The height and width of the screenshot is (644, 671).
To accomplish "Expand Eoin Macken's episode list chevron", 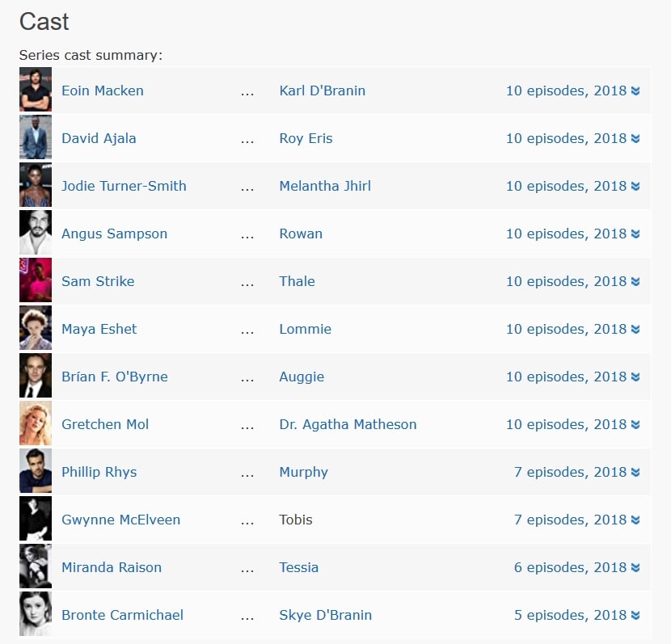I will tap(635, 90).
